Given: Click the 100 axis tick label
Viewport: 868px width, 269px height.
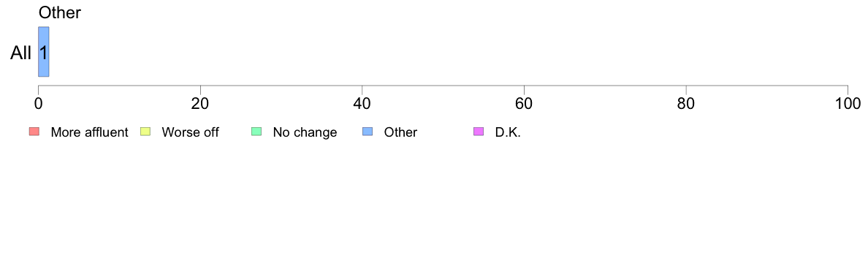Looking at the screenshot, I should pos(848,103).
